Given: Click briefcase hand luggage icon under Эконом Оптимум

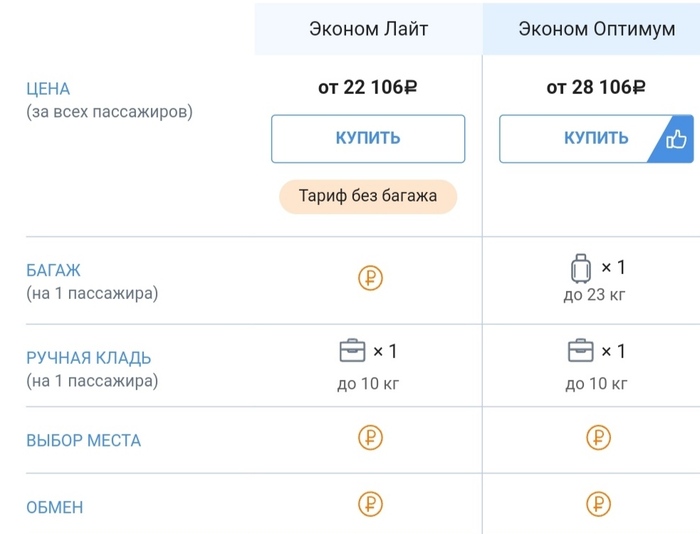Looking at the screenshot, I should [x=580, y=351].
